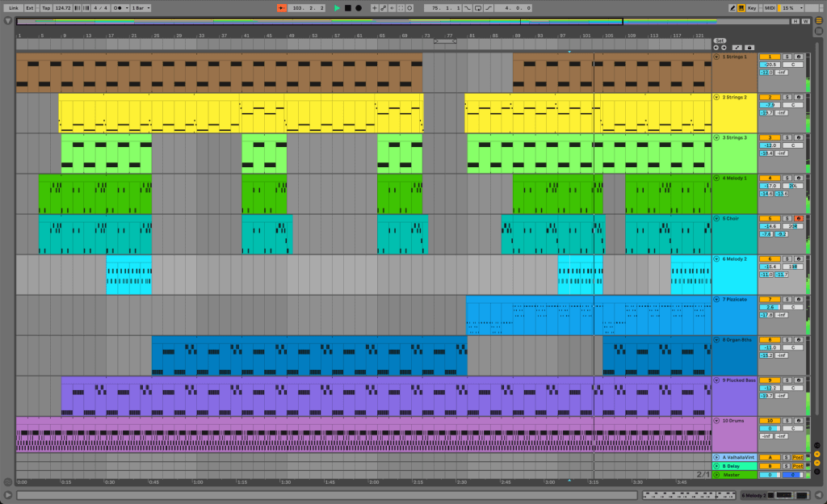Deactivate track 5 Choir via activator button
827x504 pixels.
[x=770, y=218]
